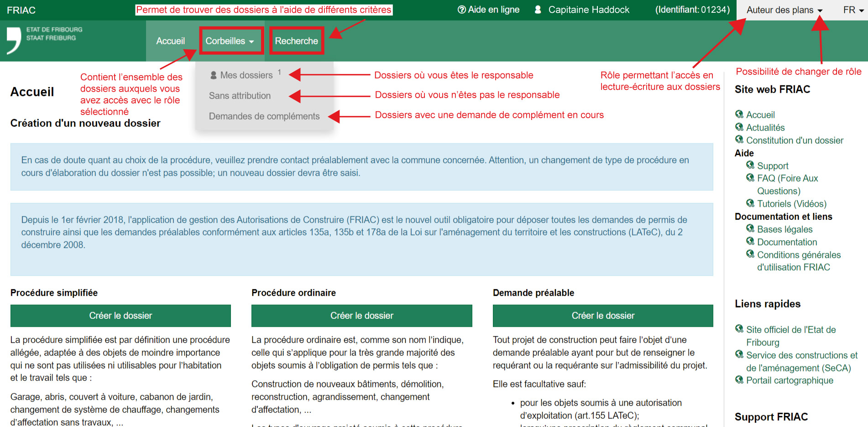Click the help icon beside Aide en ligne
This screenshot has width=868, height=427.
[461, 10]
